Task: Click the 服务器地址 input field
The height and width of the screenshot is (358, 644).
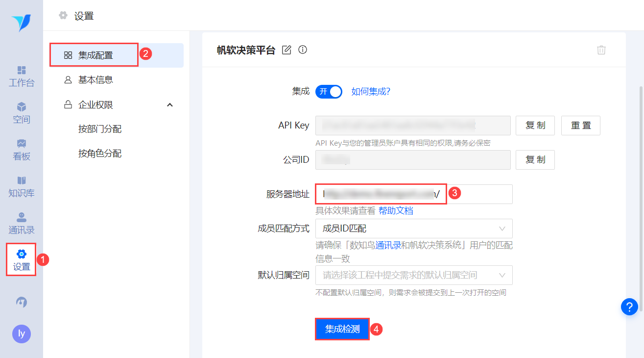Action: click(414, 194)
